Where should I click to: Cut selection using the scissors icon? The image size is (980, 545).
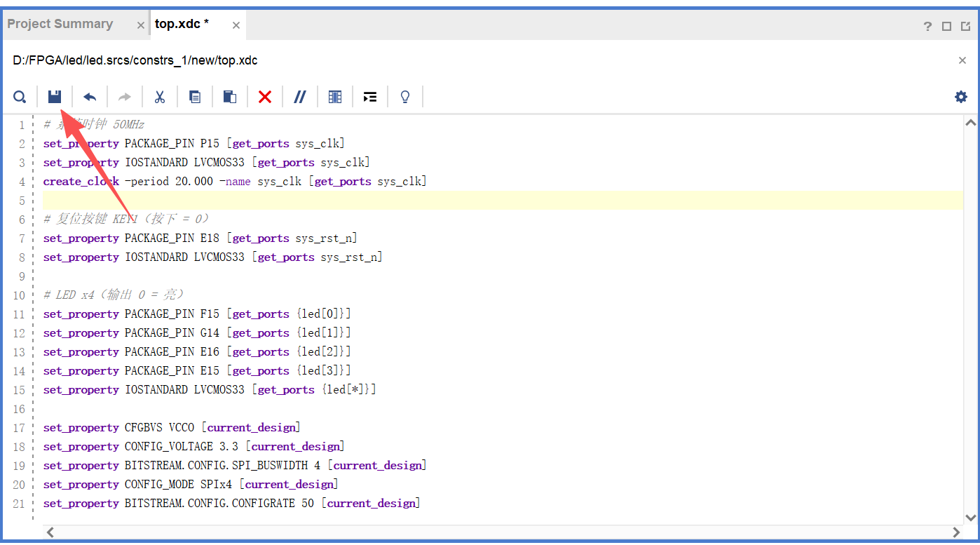click(160, 97)
